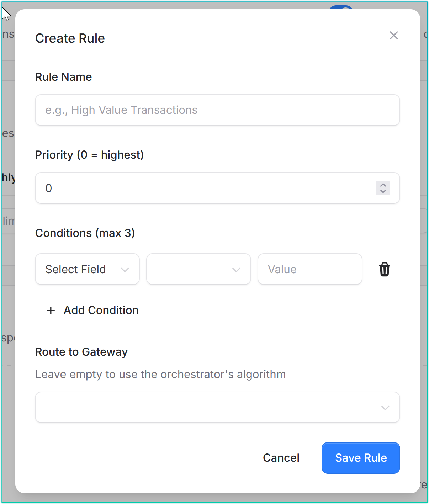Open the Select Field dropdown

click(87, 269)
